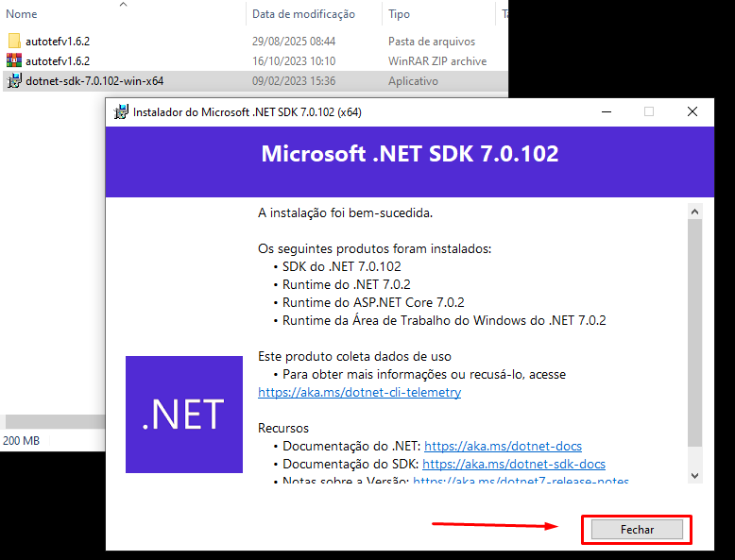
Task: Select the autotefv1.6.2 folder name
Action: (58, 42)
